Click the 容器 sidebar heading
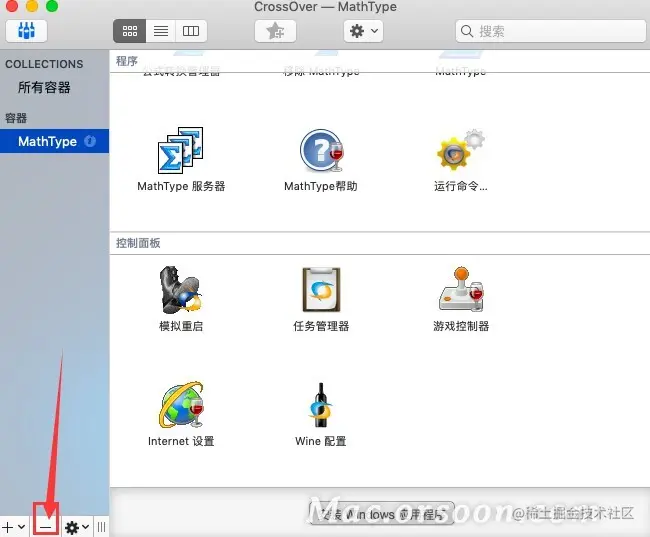 point(16,118)
